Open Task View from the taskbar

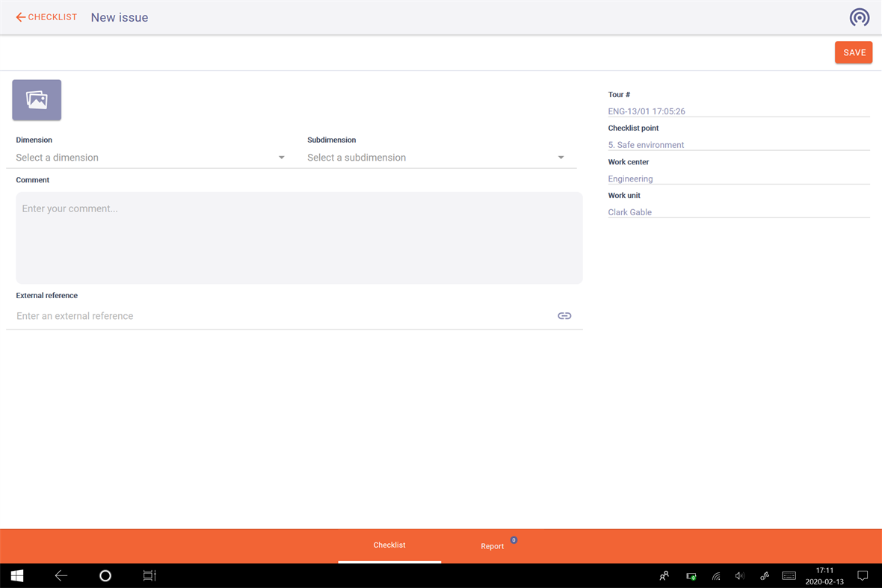tap(149, 575)
